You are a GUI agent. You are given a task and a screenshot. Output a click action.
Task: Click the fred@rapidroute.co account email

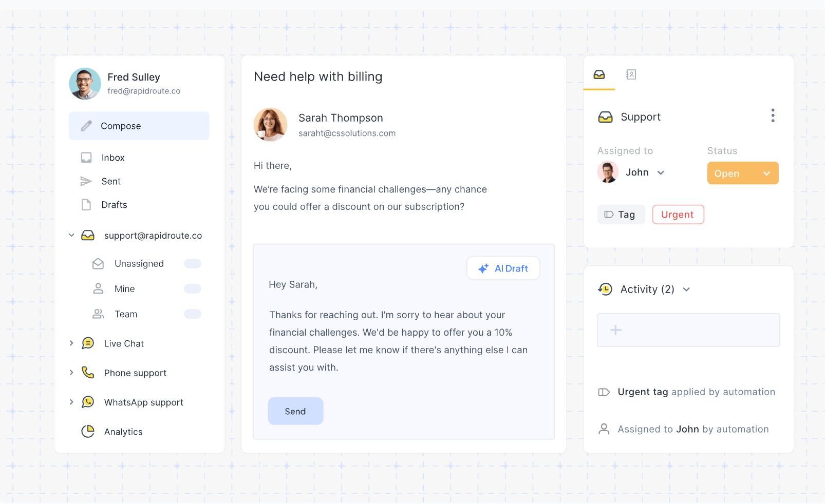pyautogui.click(x=144, y=91)
